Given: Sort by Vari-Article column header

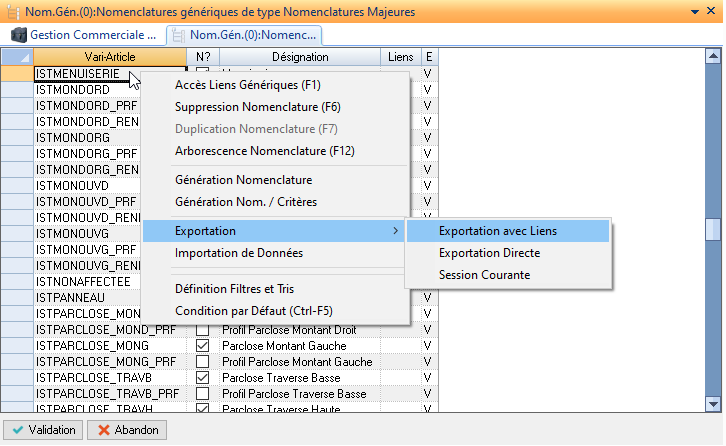Looking at the screenshot, I should (110, 57).
